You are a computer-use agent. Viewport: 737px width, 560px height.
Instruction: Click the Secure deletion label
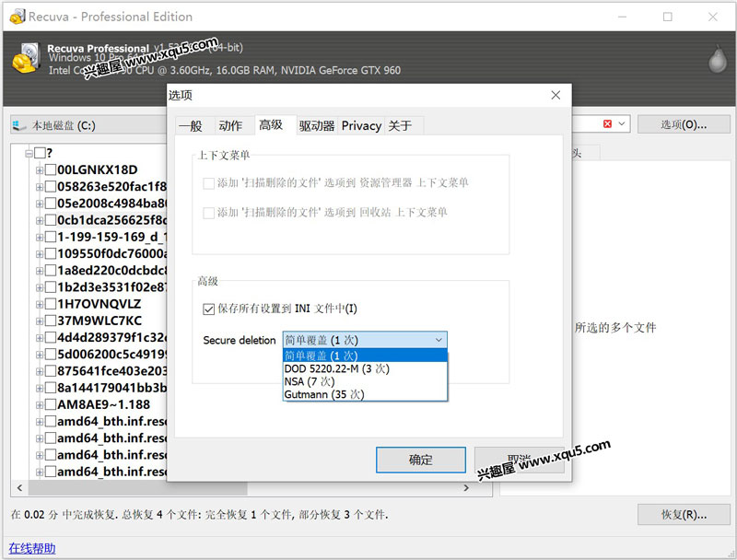[x=240, y=340]
